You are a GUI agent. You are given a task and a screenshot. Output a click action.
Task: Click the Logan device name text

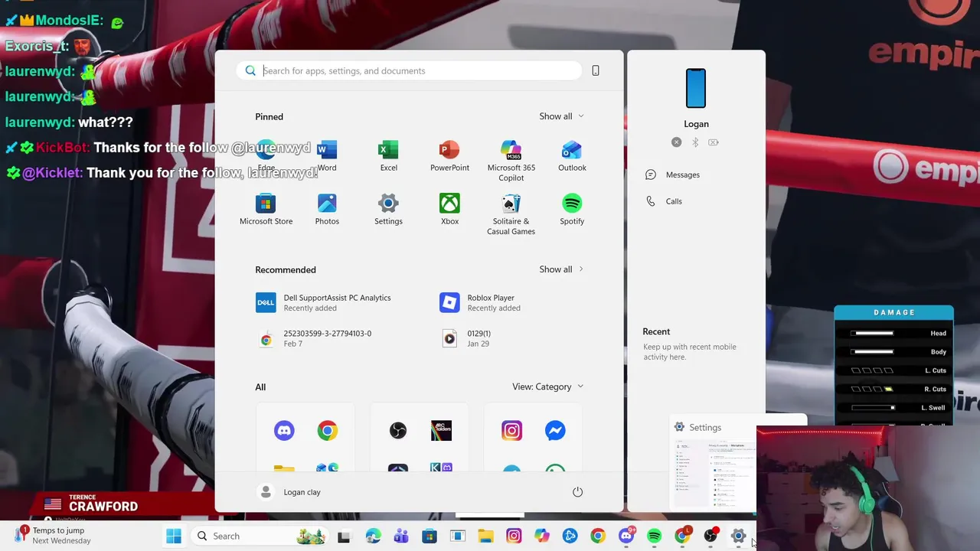tap(696, 124)
